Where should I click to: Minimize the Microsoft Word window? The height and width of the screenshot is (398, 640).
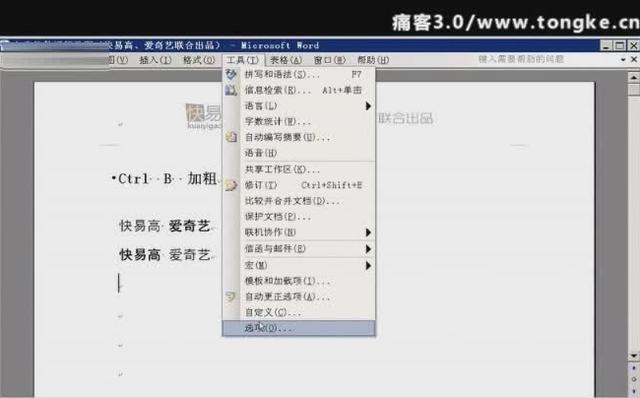[606, 45]
